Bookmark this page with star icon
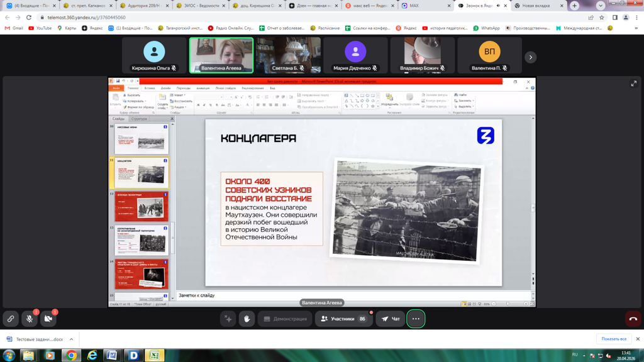This screenshot has width=644, height=362. click(602, 18)
